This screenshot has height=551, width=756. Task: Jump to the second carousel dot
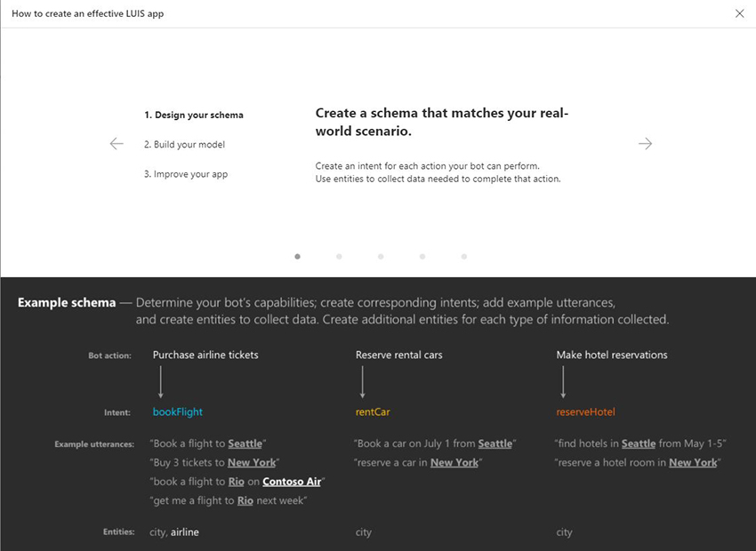(x=339, y=256)
